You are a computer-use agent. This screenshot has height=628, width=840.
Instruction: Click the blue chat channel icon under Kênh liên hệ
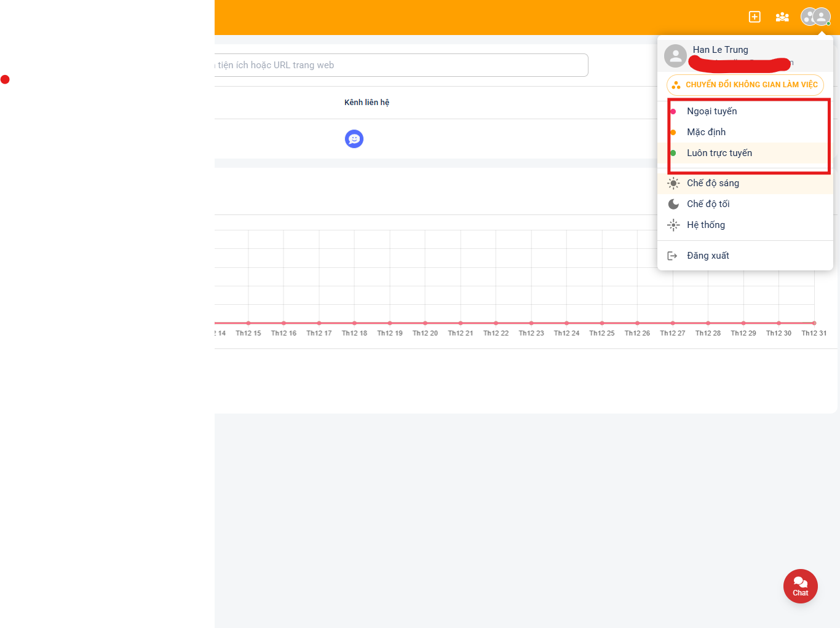pyautogui.click(x=354, y=139)
